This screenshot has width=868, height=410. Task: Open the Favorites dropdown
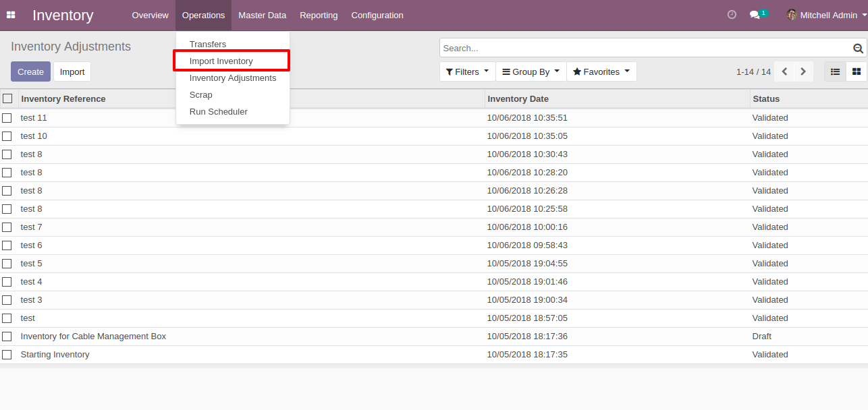(x=601, y=71)
